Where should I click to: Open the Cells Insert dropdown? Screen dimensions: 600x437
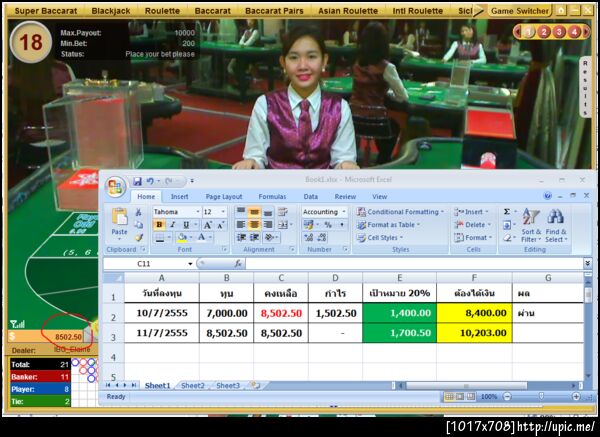(471, 212)
